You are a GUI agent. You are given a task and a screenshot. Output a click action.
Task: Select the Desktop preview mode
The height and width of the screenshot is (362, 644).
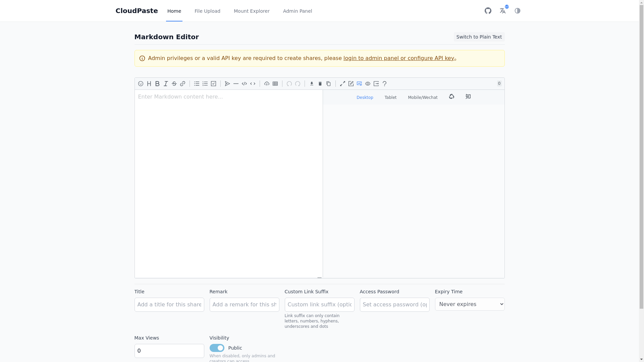[365, 98]
